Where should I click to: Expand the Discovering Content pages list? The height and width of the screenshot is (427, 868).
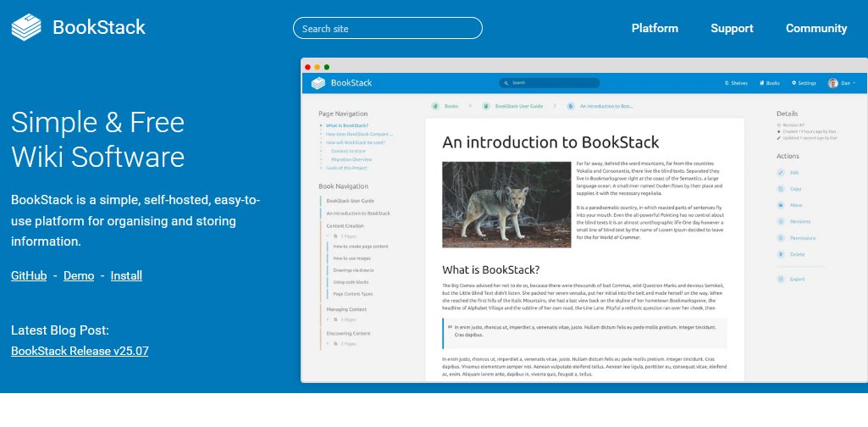[x=329, y=344]
